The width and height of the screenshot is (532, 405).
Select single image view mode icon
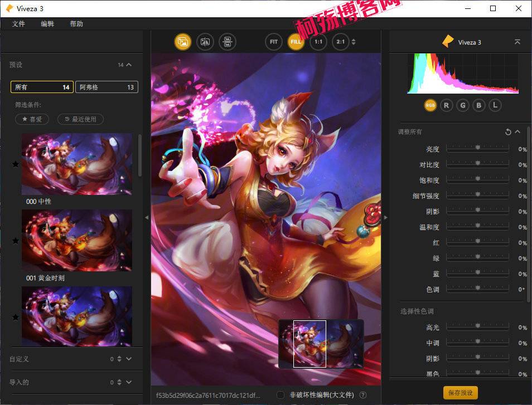[x=183, y=42]
